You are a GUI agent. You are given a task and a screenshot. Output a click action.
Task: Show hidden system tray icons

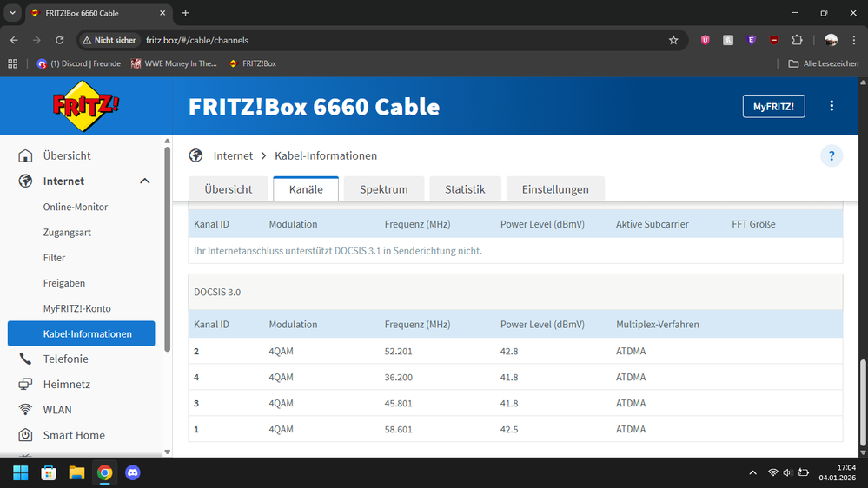coord(752,472)
